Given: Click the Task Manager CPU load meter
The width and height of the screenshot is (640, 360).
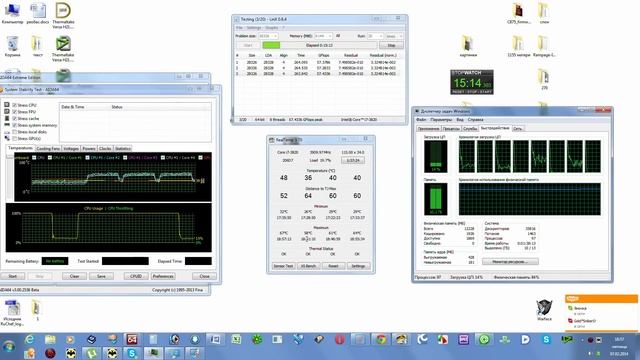Looking at the screenshot, I should [436, 156].
